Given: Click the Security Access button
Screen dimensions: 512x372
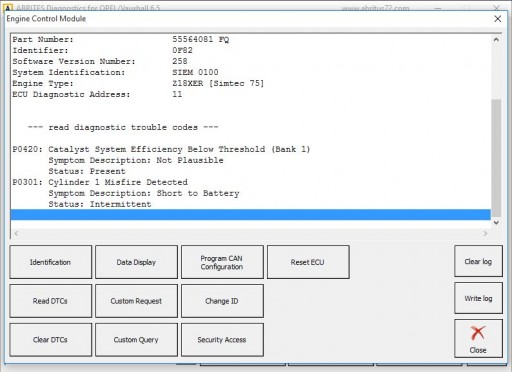Looking at the screenshot, I should click(222, 340).
